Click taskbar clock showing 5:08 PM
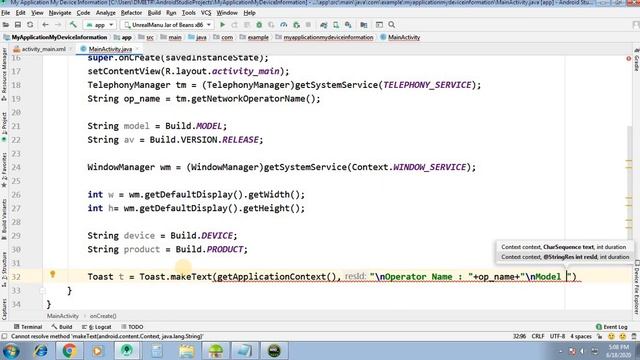This screenshot has height=360, width=640. tap(619, 351)
